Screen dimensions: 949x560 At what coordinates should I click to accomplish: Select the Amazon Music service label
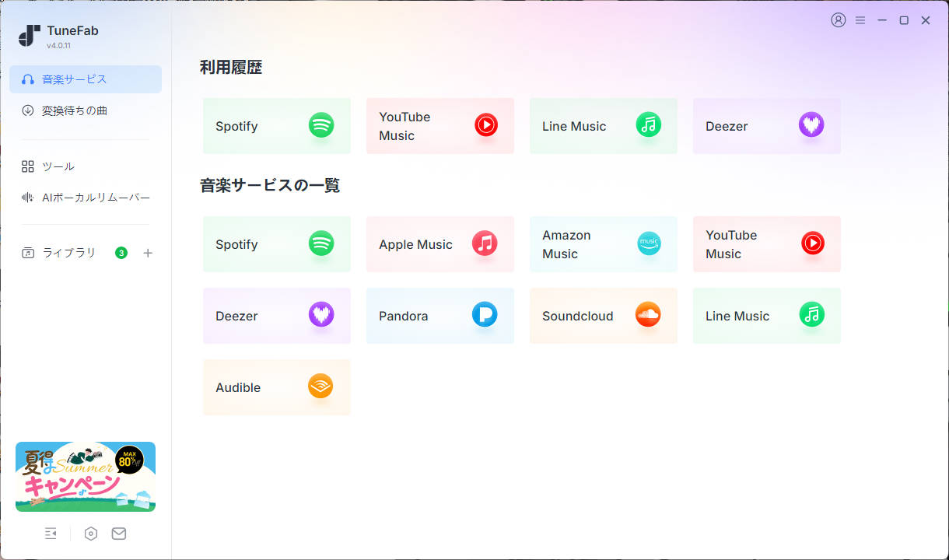[566, 244]
